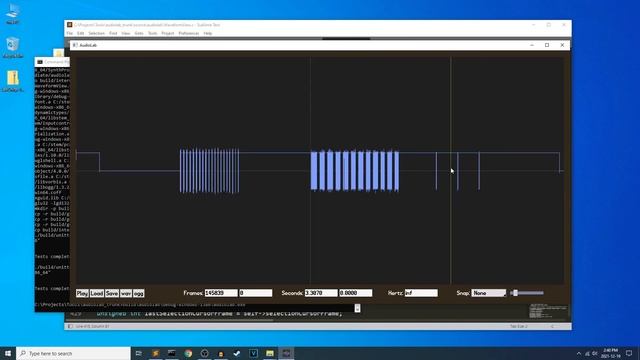Click the Seconds field showing 3.3070
The height and width of the screenshot is (360, 640).
click(321, 293)
